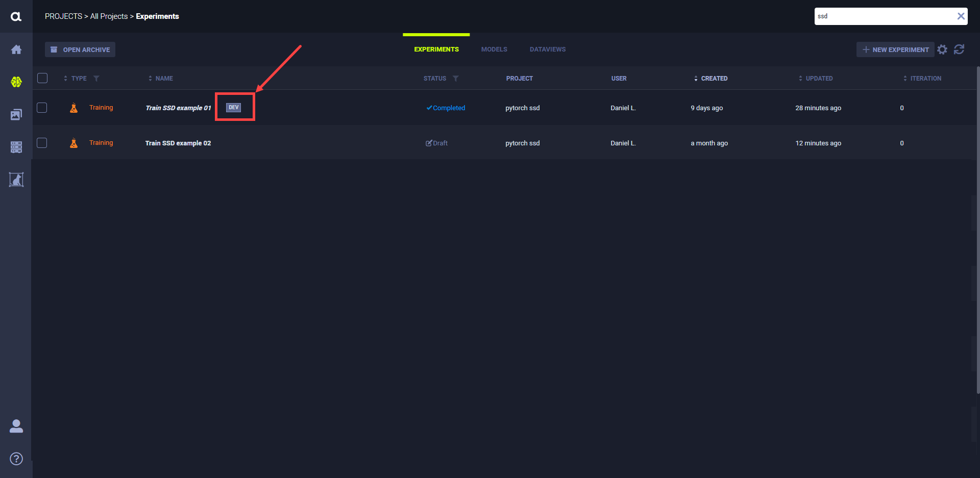
Task: Toggle the select-all experiments checkbox
Action: pos(42,78)
